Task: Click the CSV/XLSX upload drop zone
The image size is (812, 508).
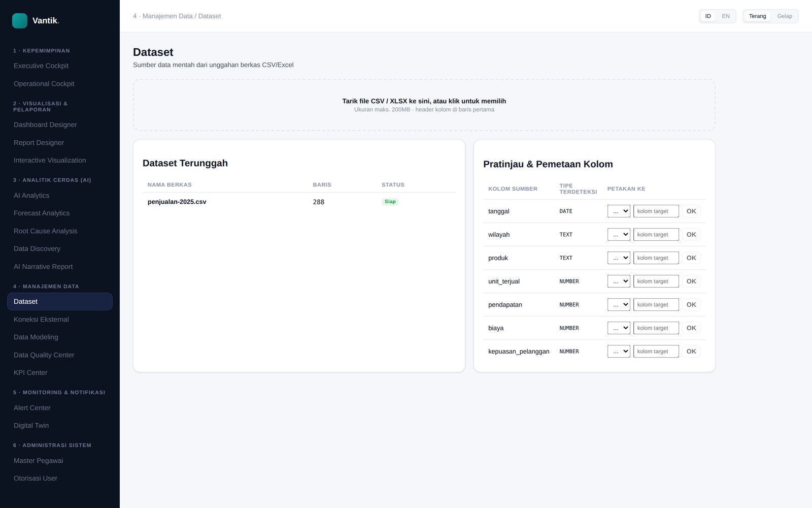Action: click(x=424, y=105)
